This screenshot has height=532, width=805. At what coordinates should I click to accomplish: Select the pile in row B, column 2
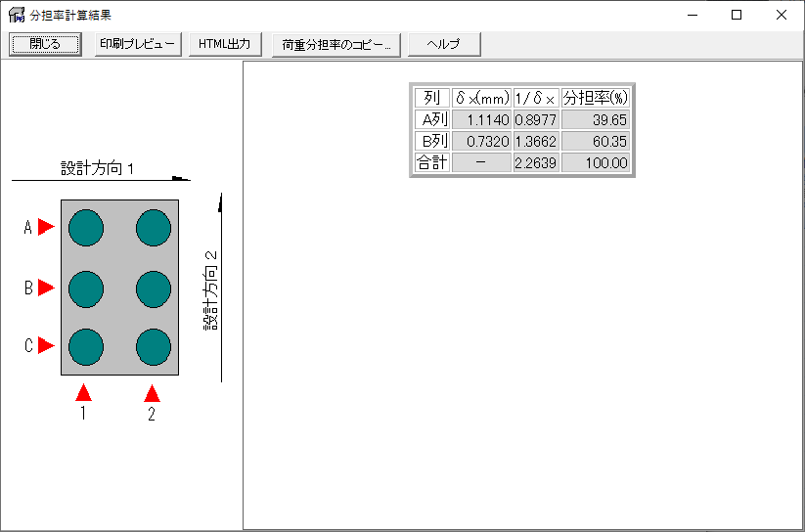tap(154, 289)
